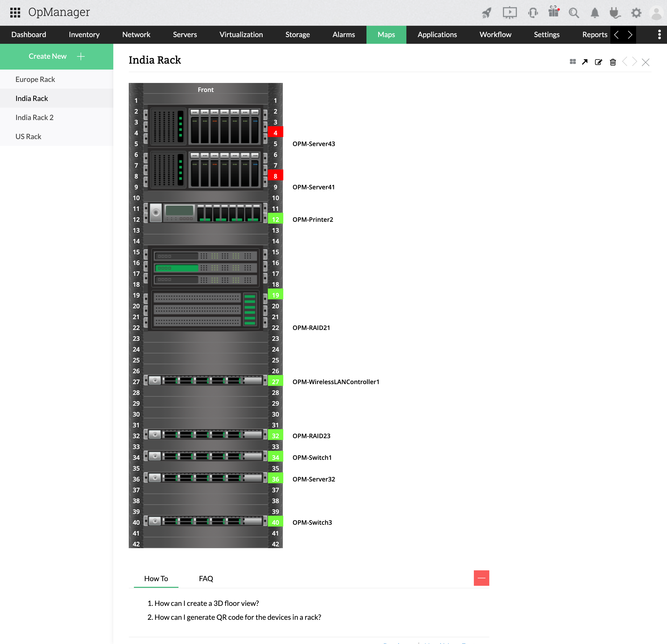Click the pencil edit rack icon
667x644 pixels.
point(598,62)
